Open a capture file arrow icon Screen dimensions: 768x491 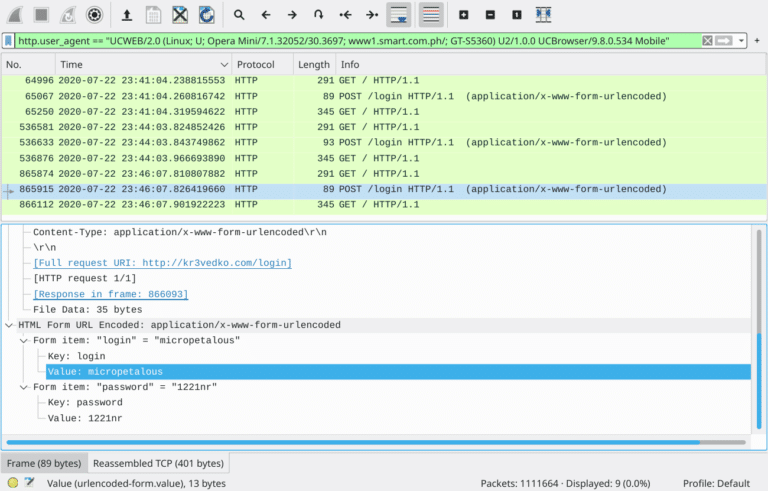click(x=127, y=15)
